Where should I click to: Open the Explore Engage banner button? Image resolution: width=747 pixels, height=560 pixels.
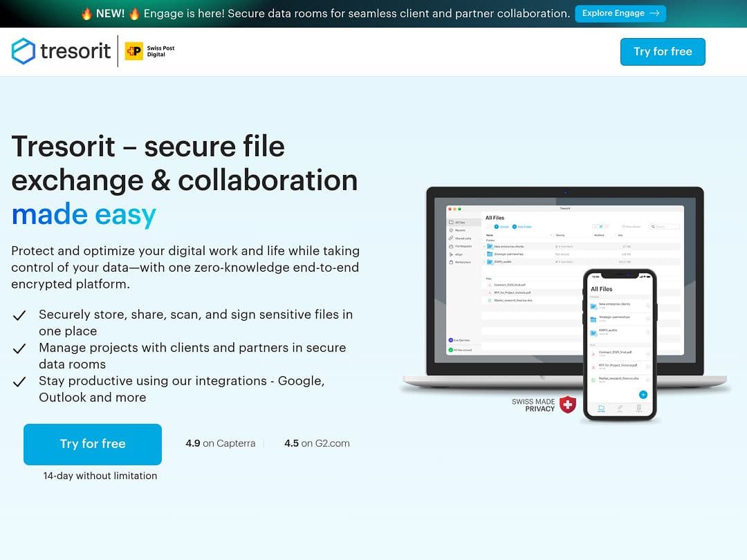click(x=620, y=13)
